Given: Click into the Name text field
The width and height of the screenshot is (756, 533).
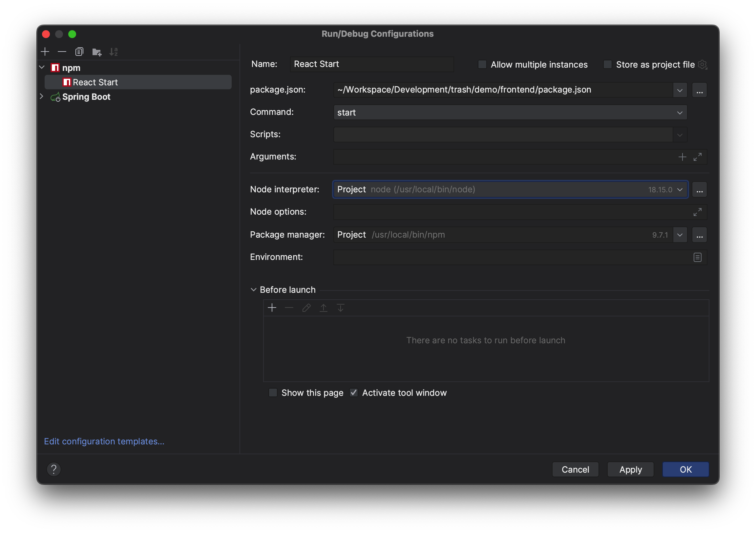Looking at the screenshot, I should [371, 64].
